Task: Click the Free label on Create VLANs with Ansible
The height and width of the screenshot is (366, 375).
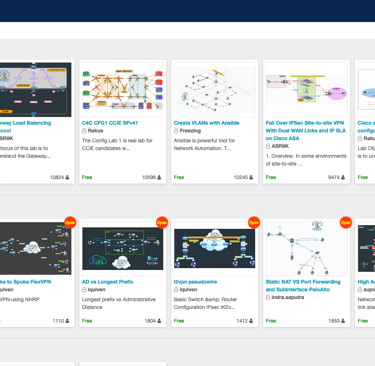Action: [x=179, y=177]
